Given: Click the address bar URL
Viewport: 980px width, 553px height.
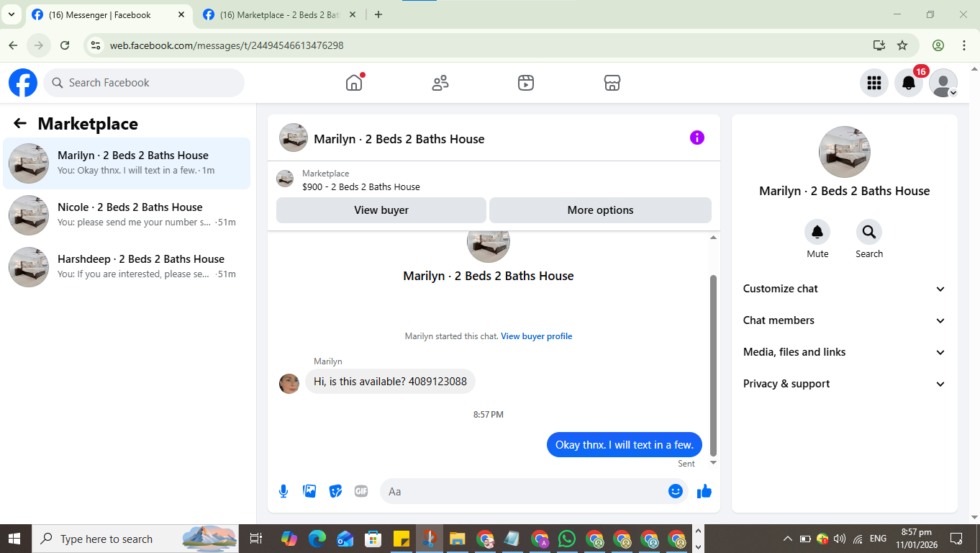Looking at the screenshot, I should point(227,45).
